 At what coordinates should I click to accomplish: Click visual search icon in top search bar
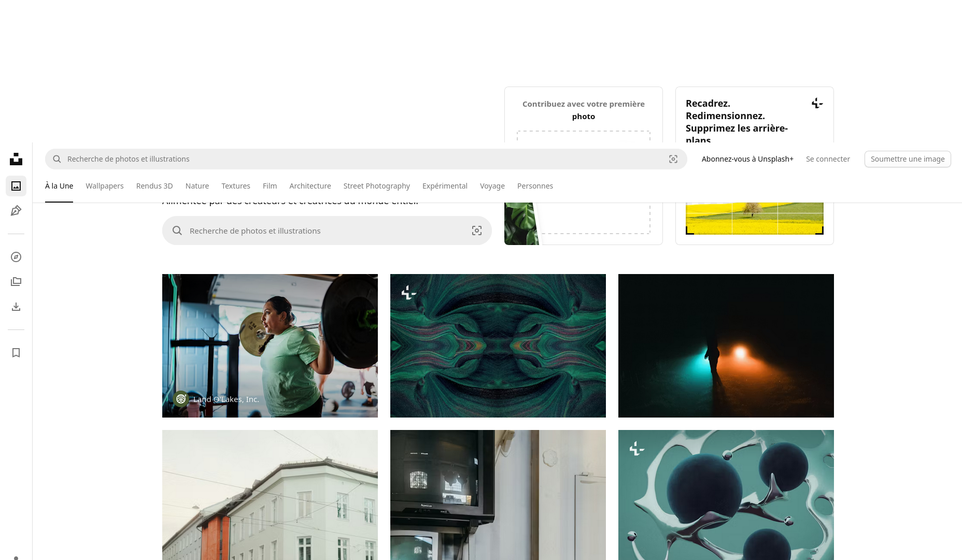[x=673, y=159]
